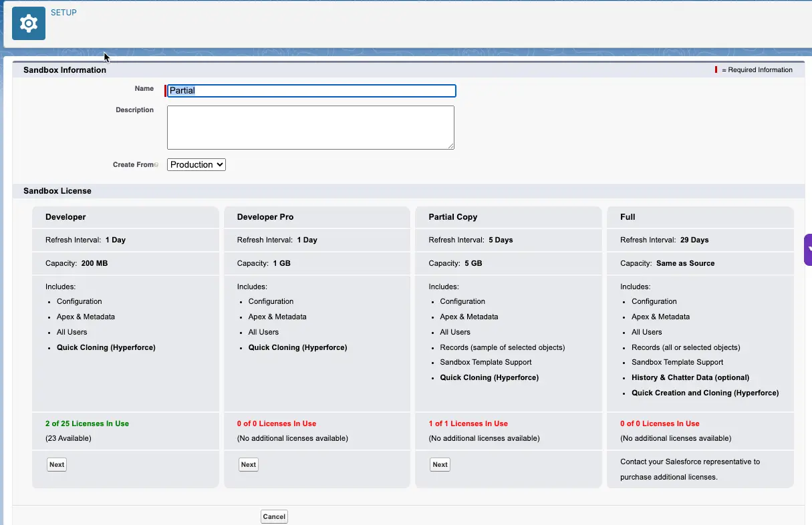Screen dimensions: 812x525
Task: Click the Required Information red bar indicator
Action: pyautogui.click(x=714, y=69)
